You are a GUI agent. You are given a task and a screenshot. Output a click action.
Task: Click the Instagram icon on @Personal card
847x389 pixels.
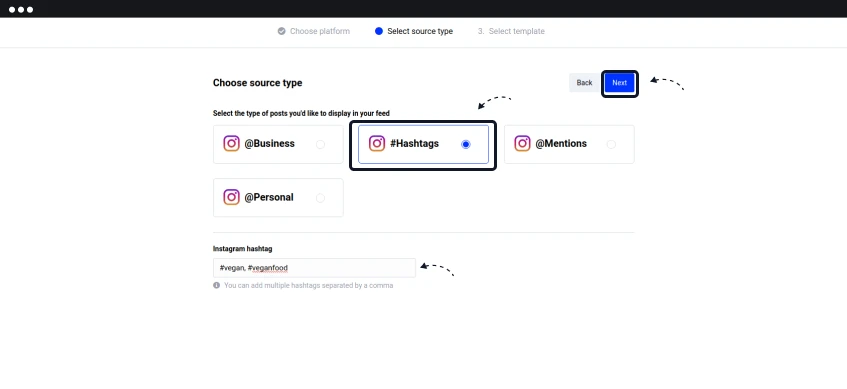coord(231,197)
